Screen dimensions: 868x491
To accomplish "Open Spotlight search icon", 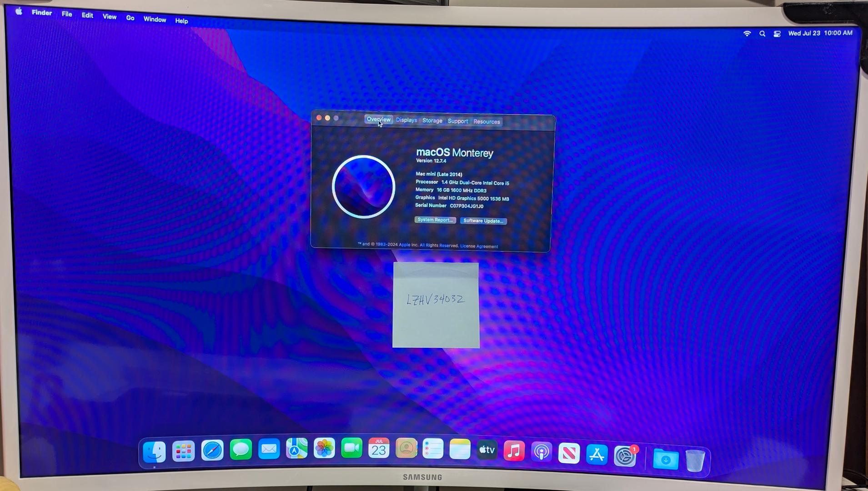I will click(763, 34).
